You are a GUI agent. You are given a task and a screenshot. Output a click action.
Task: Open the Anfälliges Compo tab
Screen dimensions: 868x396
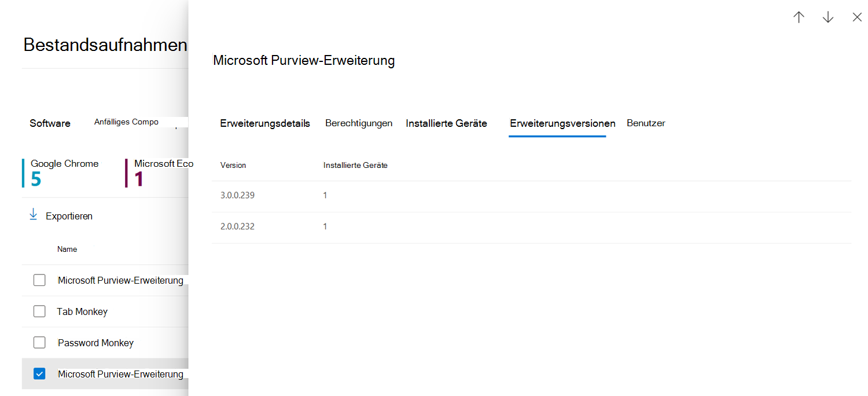pos(126,122)
